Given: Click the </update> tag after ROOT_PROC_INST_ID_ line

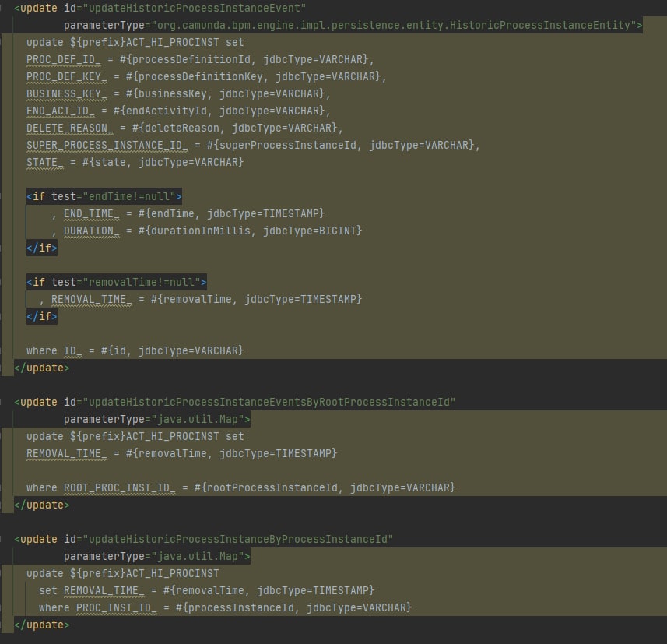Looking at the screenshot, I should (42, 505).
